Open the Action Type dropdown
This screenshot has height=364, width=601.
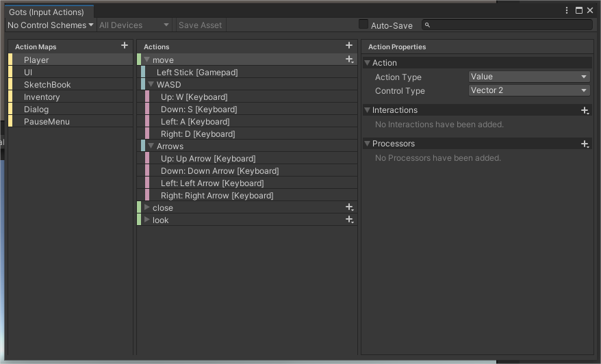tap(528, 77)
